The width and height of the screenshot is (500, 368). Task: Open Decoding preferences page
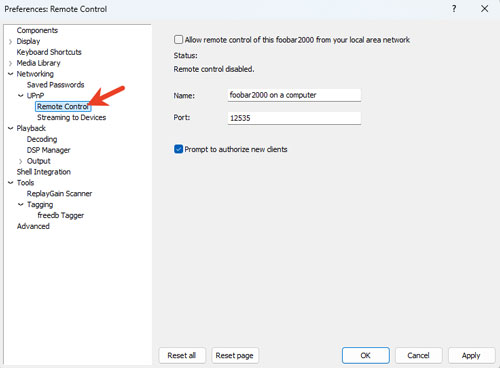click(x=42, y=139)
